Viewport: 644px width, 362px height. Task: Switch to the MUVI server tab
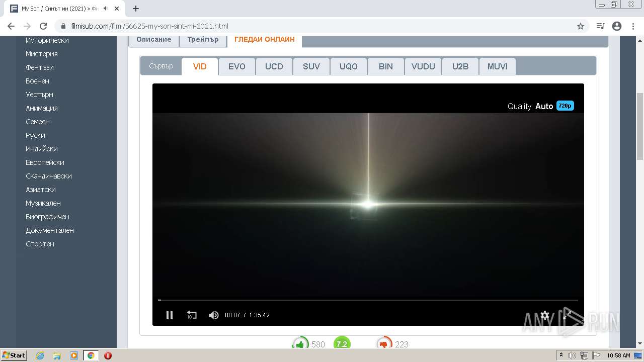coord(498,66)
